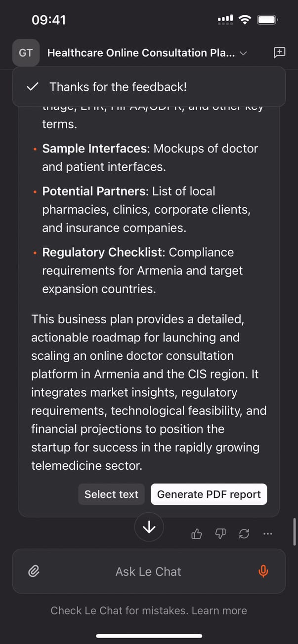The width and height of the screenshot is (298, 644).
Task: Tap the Learn more link
Action: [219, 610]
